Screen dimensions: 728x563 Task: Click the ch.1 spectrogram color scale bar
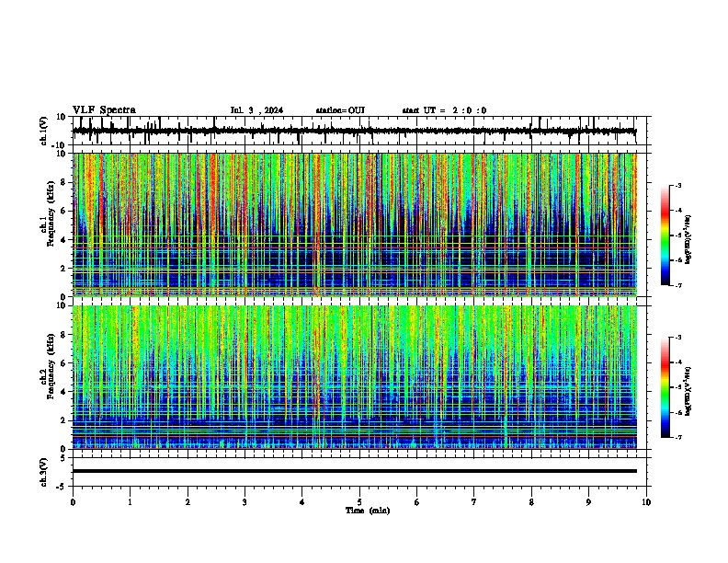click(x=665, y=236)
